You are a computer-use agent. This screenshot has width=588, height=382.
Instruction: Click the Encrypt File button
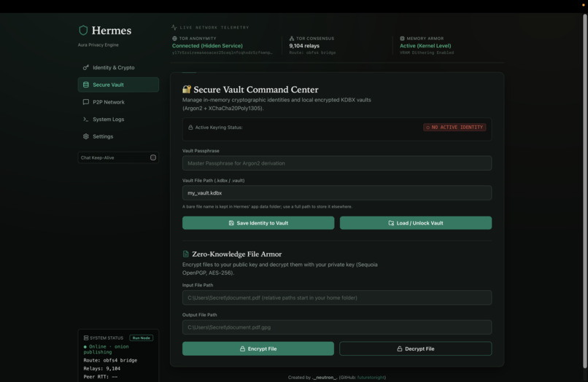coord(258,348)
